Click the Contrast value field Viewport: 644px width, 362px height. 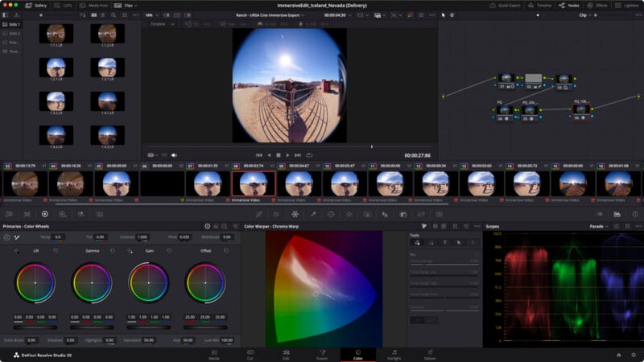(x=142, y=237)
